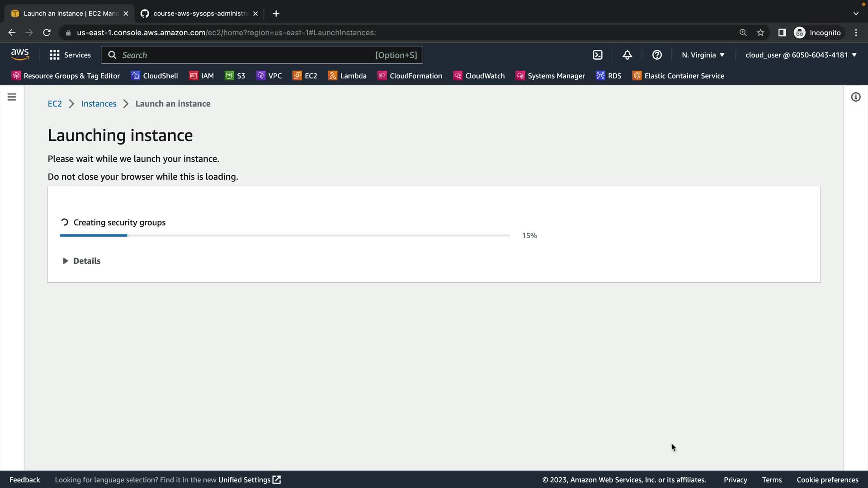Click the AWS logo home icon
Image resolution: width=868 pixels, height=488 pixels.
coord(20,55)
